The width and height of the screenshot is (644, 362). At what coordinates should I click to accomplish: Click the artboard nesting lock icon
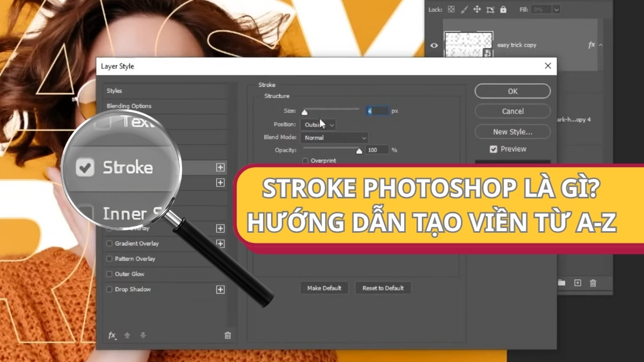tap(490, 9)
